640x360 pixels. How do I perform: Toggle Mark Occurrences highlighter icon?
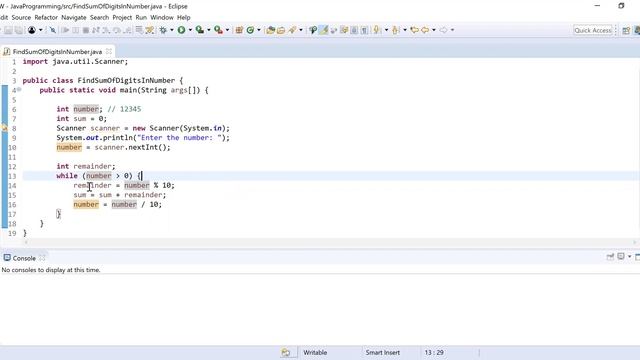tap(323, 30)
